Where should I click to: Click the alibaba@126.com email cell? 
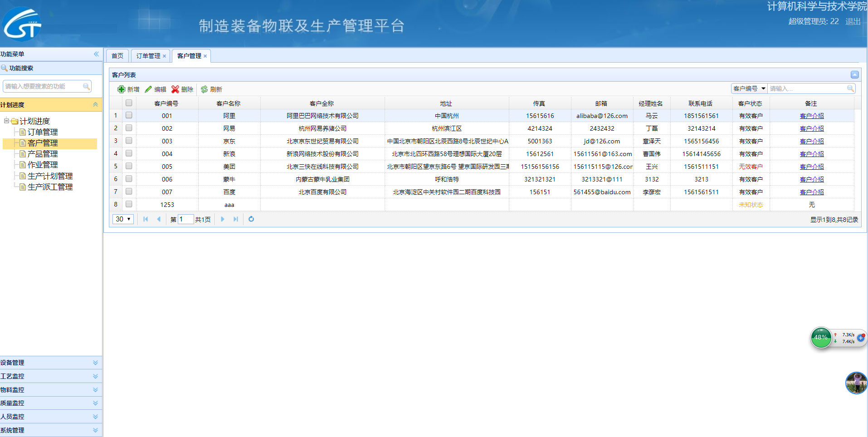click(602, 116)
